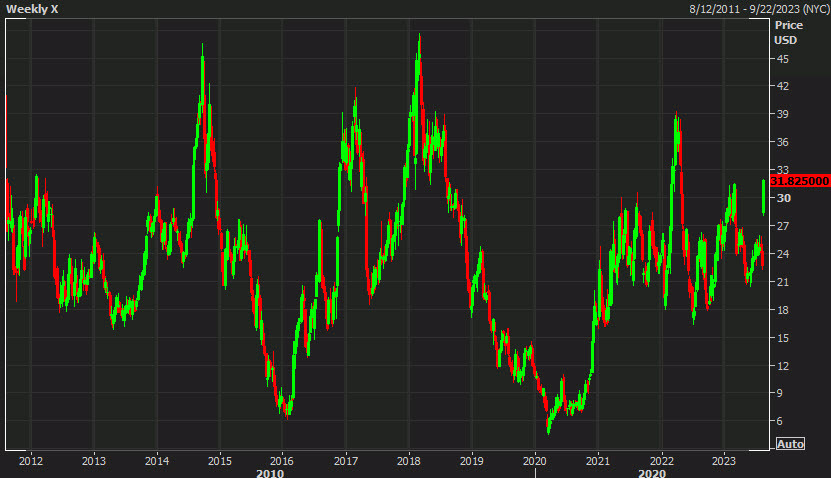Click the 12 price axis value
The image size is (831, 478).
pos(783,366)
